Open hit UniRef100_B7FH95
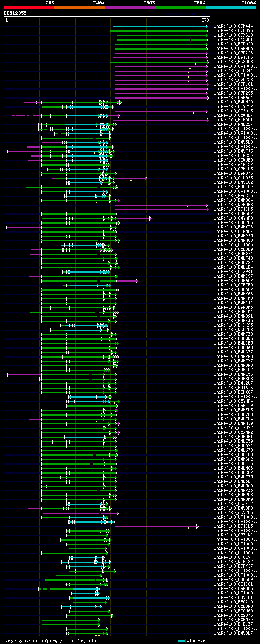The image size is (260, 644). point(234,31)
